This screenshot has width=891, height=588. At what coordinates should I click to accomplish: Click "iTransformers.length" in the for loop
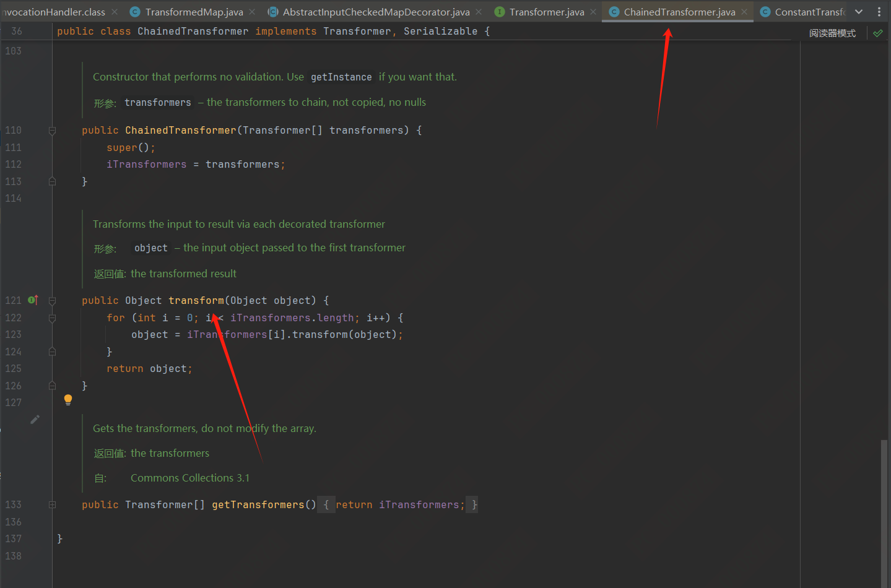pos(292,318)
